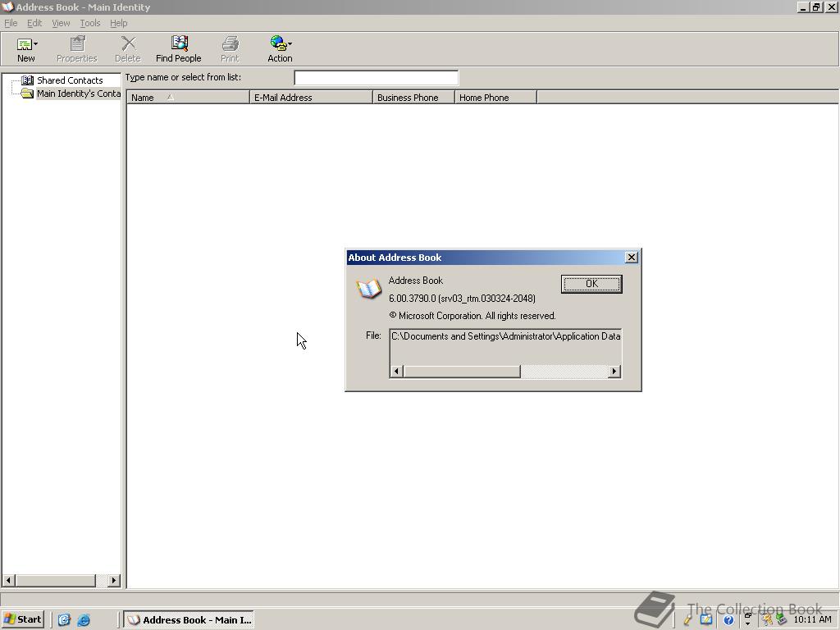Open Find People from the toolbar
This screenshot has height=630, width=840.
(179, 49)
